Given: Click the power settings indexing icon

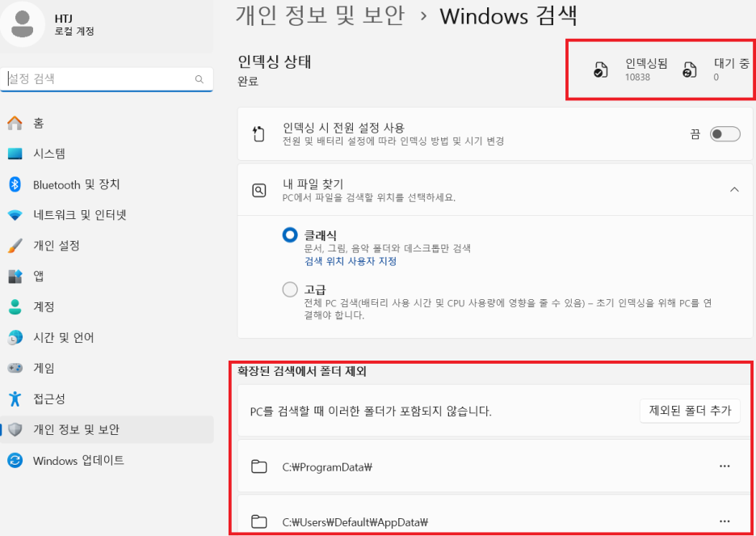Looking at the screenshot, I should (259, 133).
